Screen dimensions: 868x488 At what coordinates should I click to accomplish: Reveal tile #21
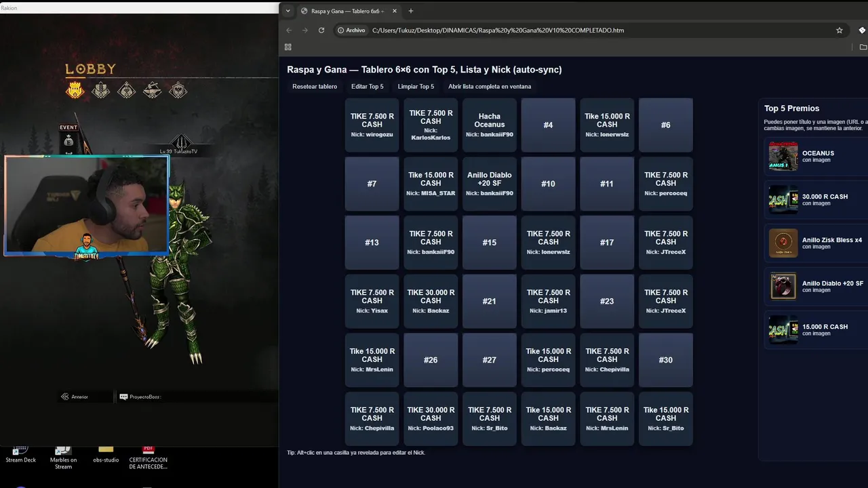click(490, 301)
